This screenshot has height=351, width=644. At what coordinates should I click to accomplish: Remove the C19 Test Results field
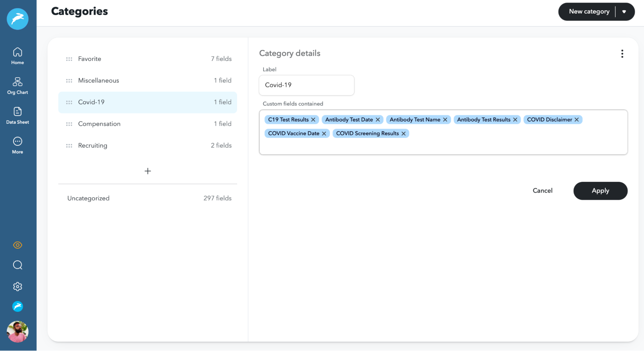click(x=313, y=119)
